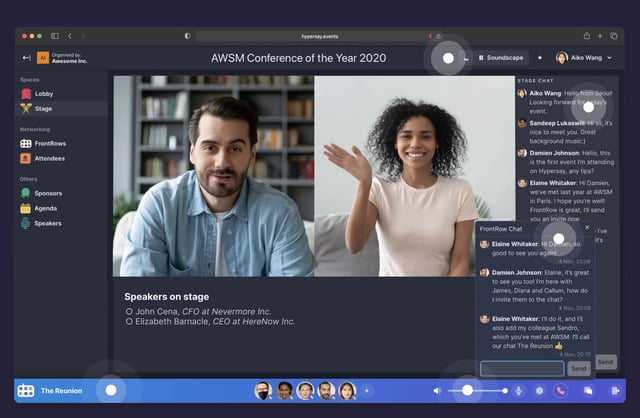The height and width of the screenshot is (418, 640).
Task: Click the Stage Chat Send button
Action: [x=606, y=362]
